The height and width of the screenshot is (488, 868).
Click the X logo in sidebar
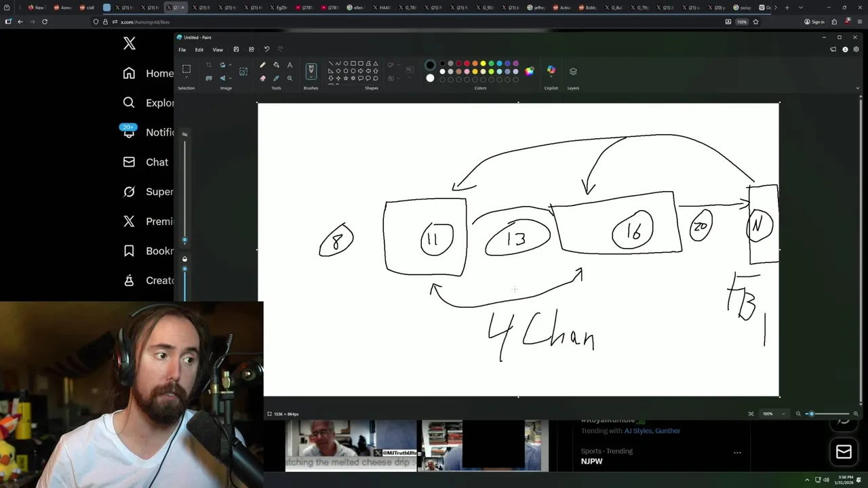[129, 44]
